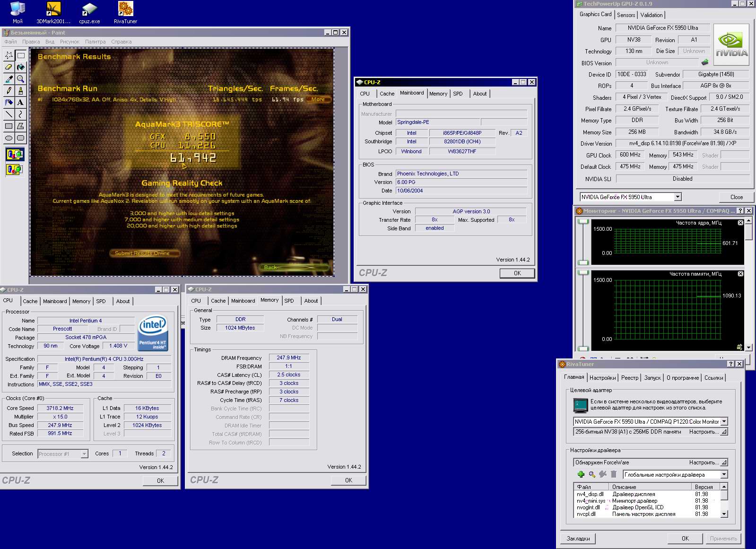Screen dimensions: 756x549
Task: Click Закладки button in RivaTuner
Action: click(578, 539)
